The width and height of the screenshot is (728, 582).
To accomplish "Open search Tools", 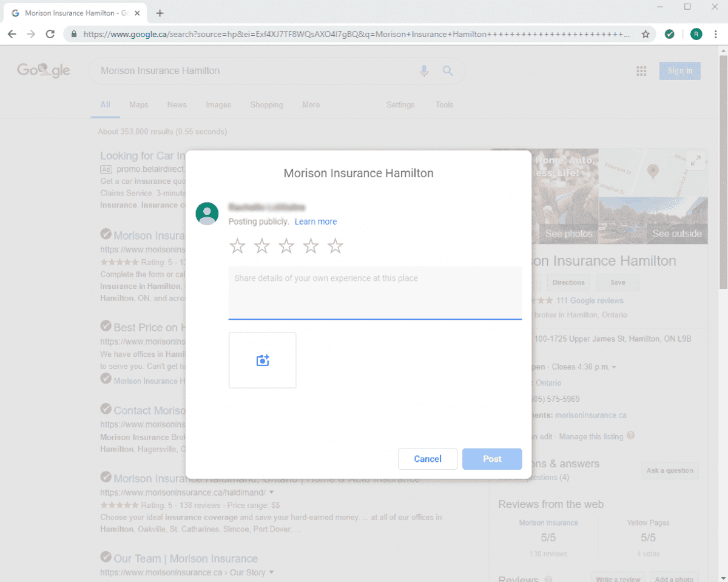I will (x=444, y=105).
